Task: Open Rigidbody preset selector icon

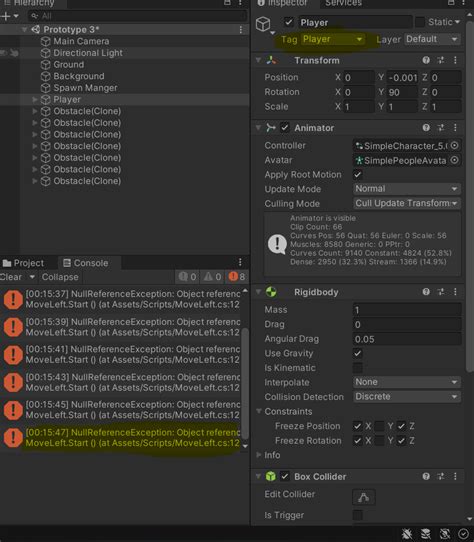Action: click(441, 292)
